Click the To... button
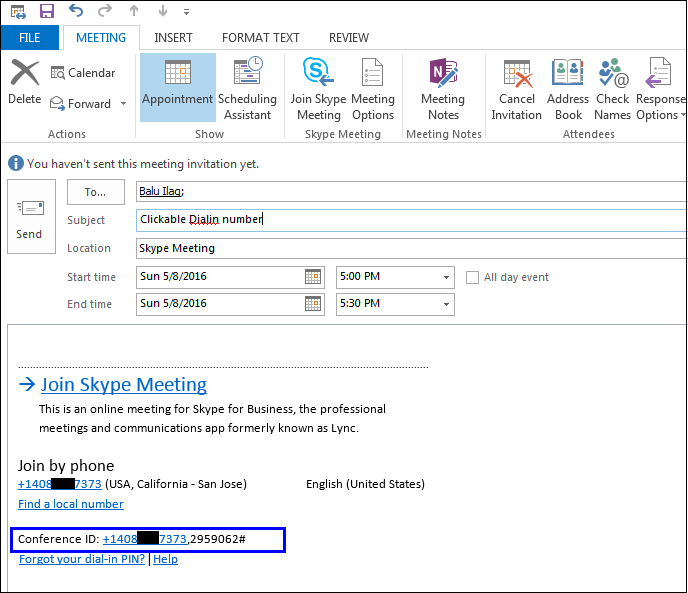Image resolution: width=688 pixels, height=593 pixels. [96, 192]
